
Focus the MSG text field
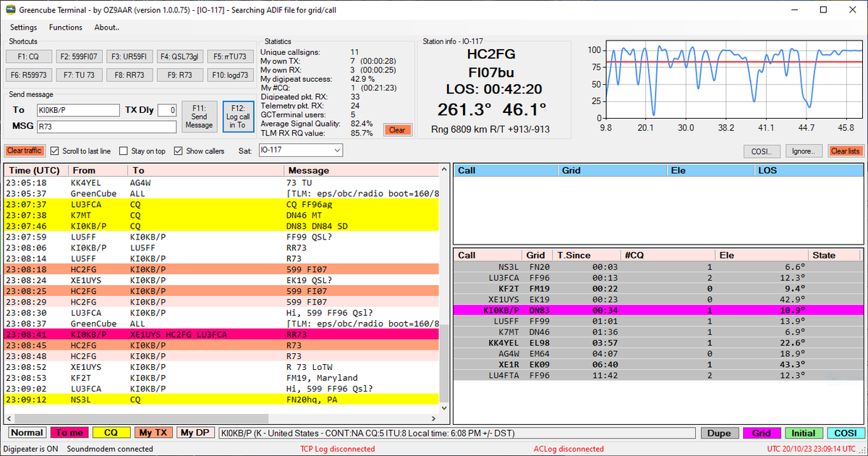[x=106, y=127]
